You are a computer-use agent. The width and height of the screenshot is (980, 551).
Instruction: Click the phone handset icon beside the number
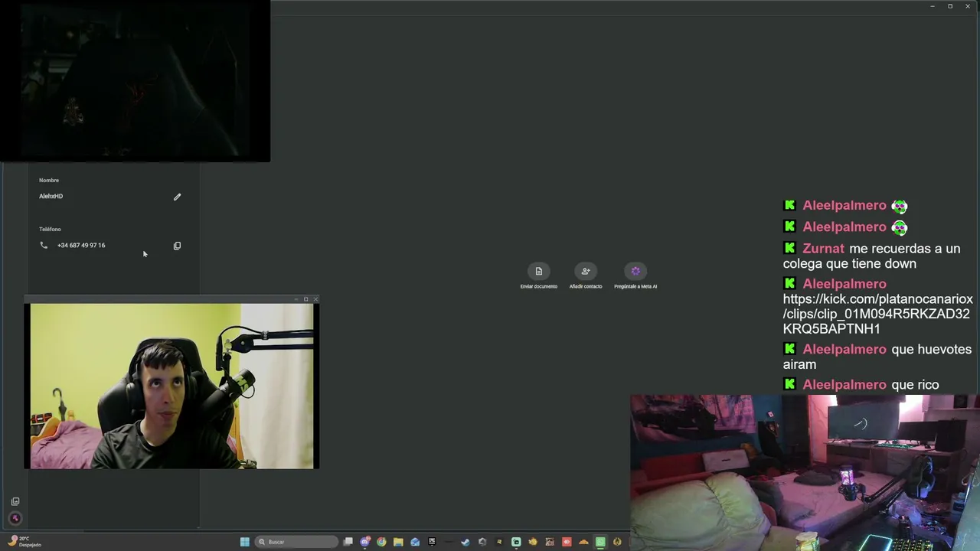pos(44,245)
